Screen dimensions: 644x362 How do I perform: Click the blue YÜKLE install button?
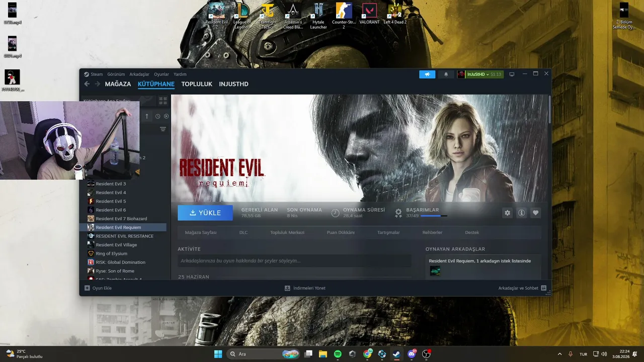pyautogui.click(x=205, y=213)
